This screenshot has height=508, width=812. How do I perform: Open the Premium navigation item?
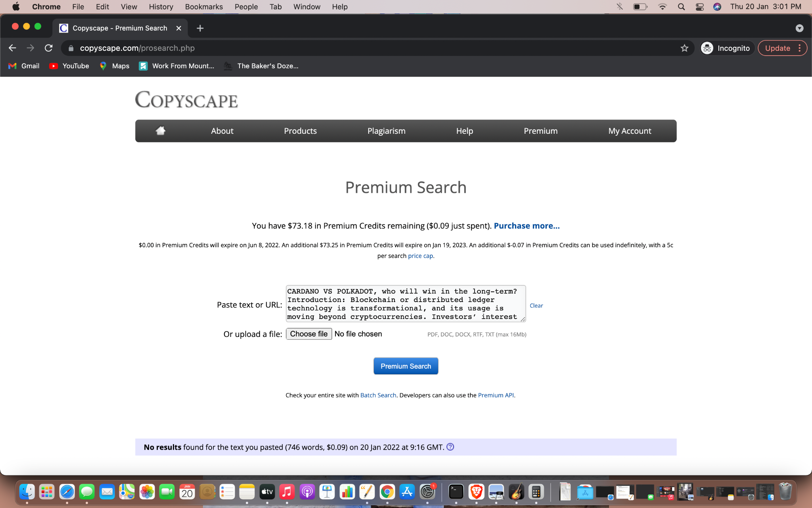[540, 131]
